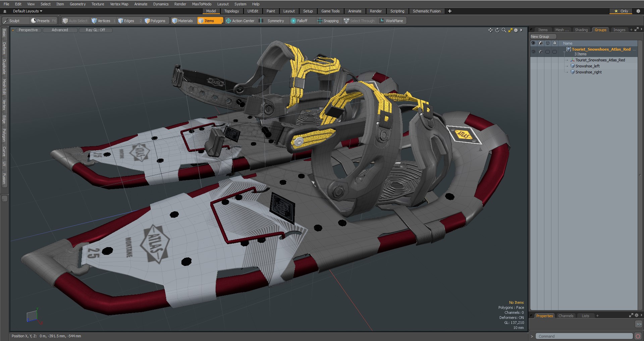
Task: Switch to the Items panel tab
Action: click(x=543, y=30)
